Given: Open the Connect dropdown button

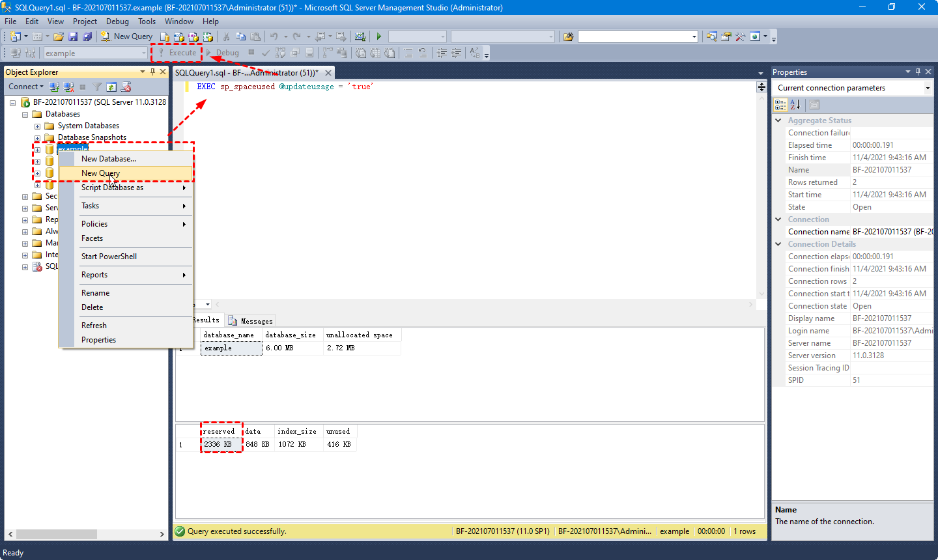Looking at the screenshot, I should (26, 87).
